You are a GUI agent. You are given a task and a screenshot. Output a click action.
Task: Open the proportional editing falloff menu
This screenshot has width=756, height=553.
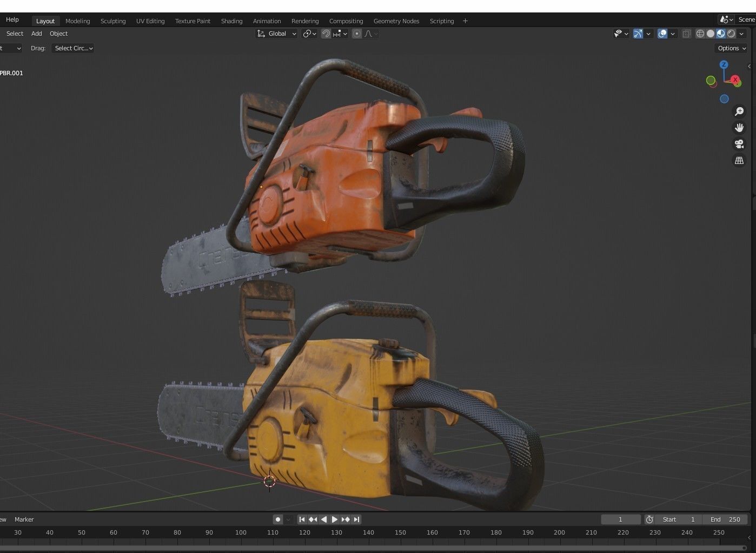(x=372, y=34)
